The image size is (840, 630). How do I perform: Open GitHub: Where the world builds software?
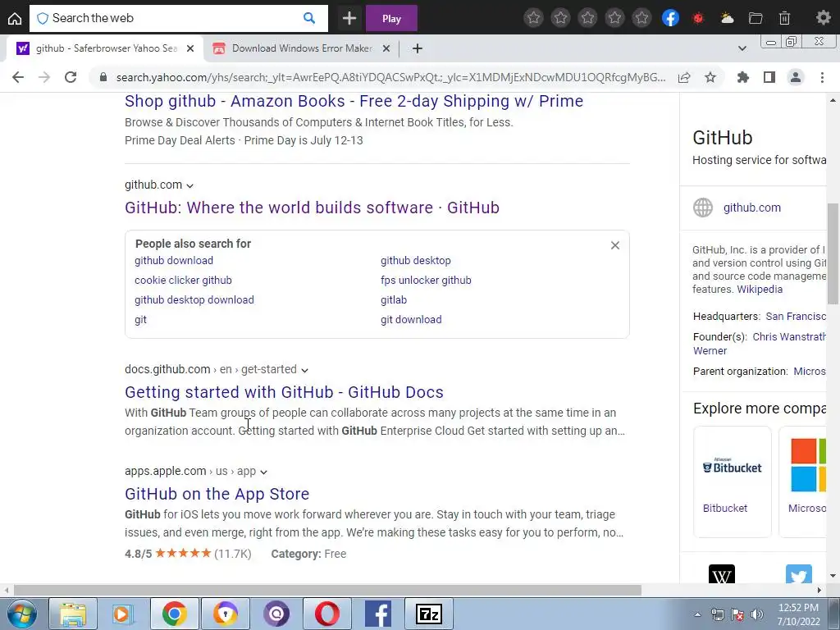pyautogui.click(x=312, y=208)
